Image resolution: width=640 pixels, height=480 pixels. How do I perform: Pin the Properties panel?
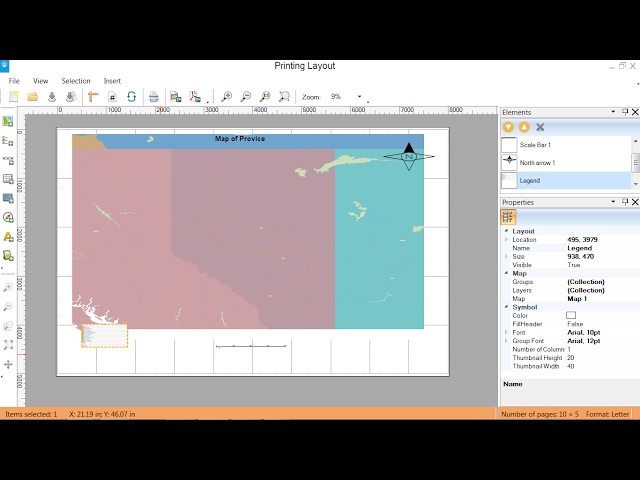(625, 202)
